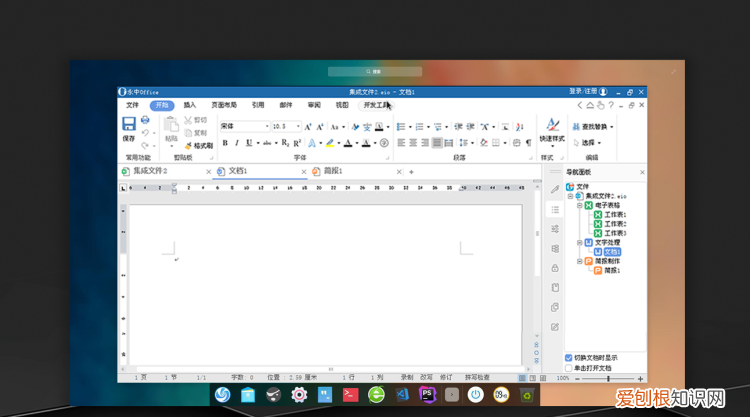Click the pencil icon in the right sidebar
The image size is (750, 417).
click(x=555, y=189)
